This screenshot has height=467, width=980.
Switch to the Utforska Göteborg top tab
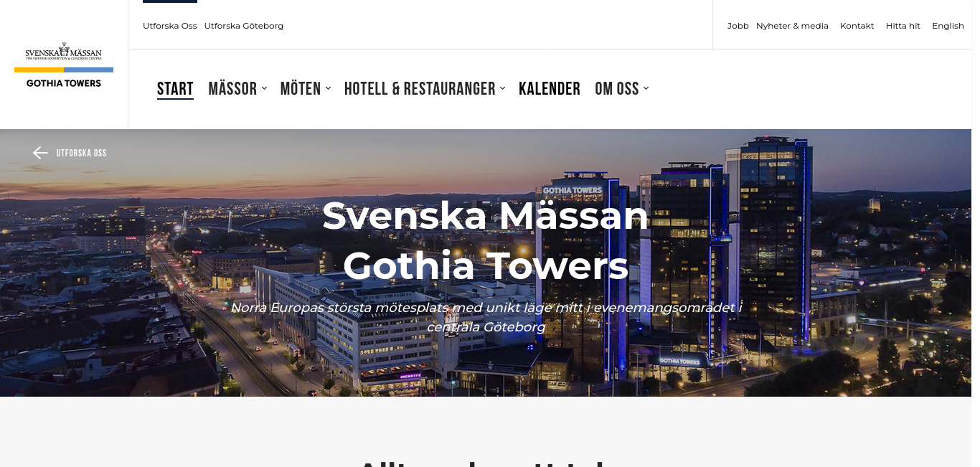click(x=244, y=26)
